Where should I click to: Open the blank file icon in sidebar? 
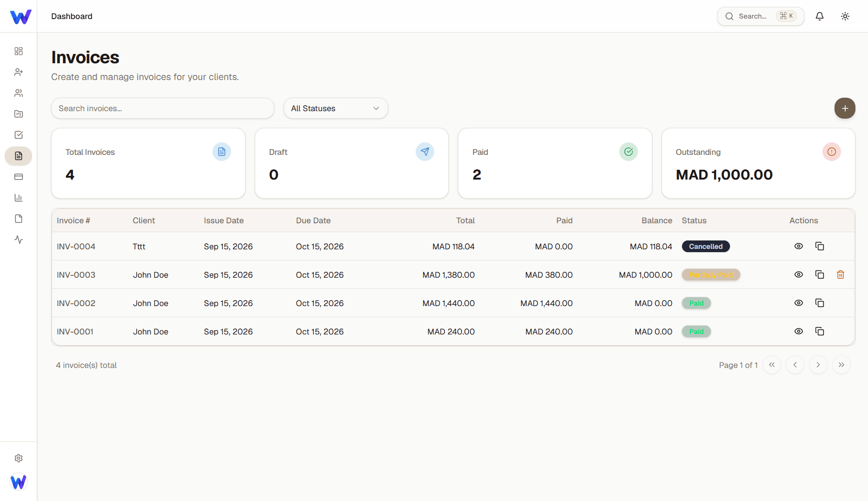click(19, 219)
